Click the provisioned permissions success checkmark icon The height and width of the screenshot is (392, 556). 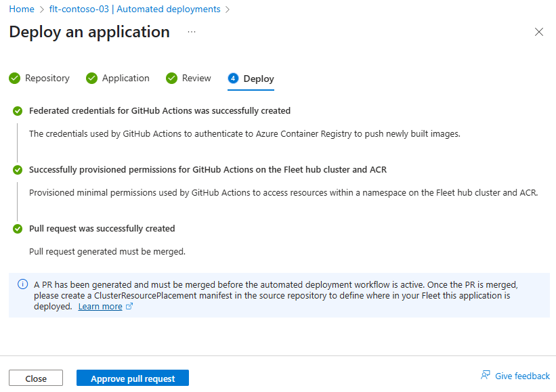pyautogui.click(x=18, y=170)
